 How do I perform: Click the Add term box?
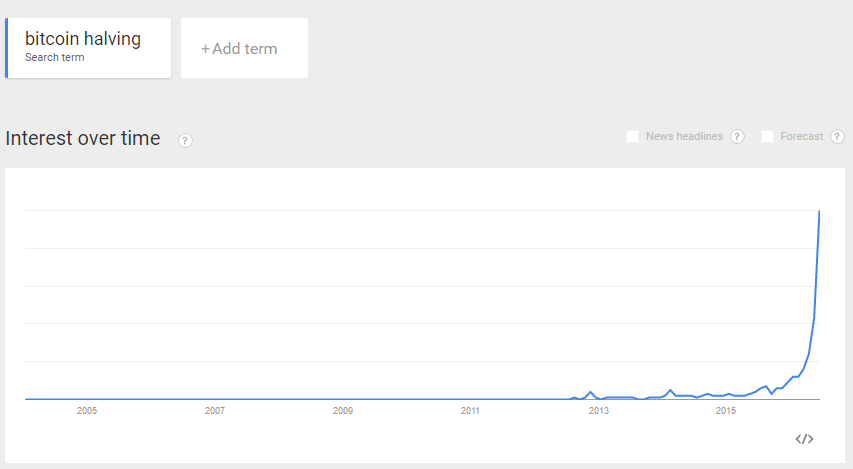(244, 48)
